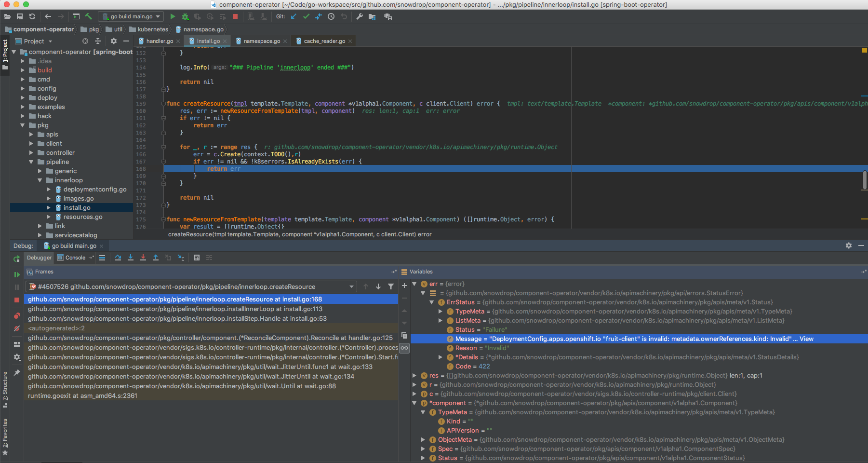Open the run configuration dropdown
Screen dimensions: 868x463
coord(132,16)
